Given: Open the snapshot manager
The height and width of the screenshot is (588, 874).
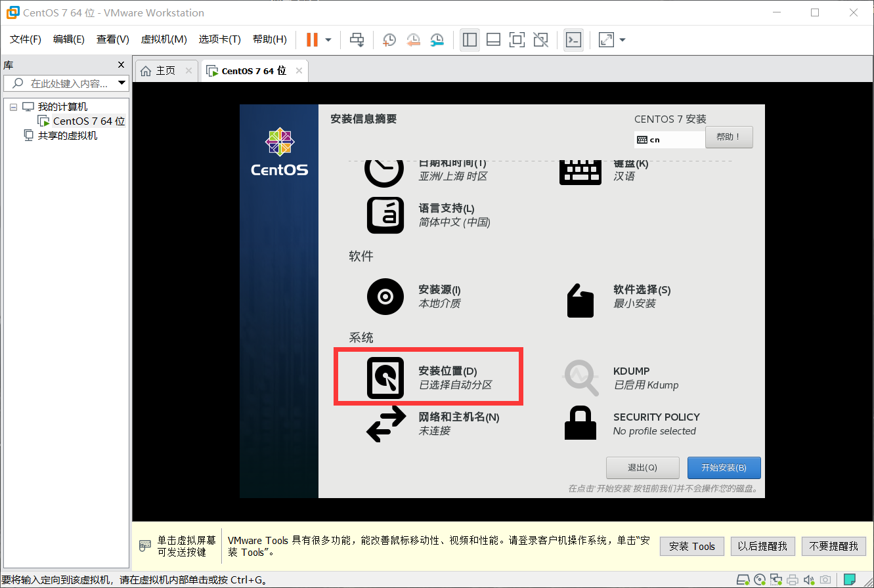Looking at the screenshot, I should (437, 40).
